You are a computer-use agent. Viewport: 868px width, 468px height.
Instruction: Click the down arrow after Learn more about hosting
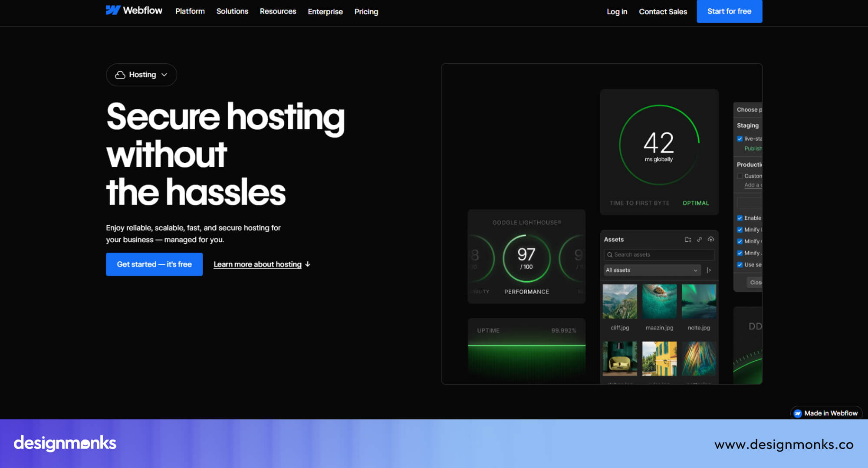(308, 264)
